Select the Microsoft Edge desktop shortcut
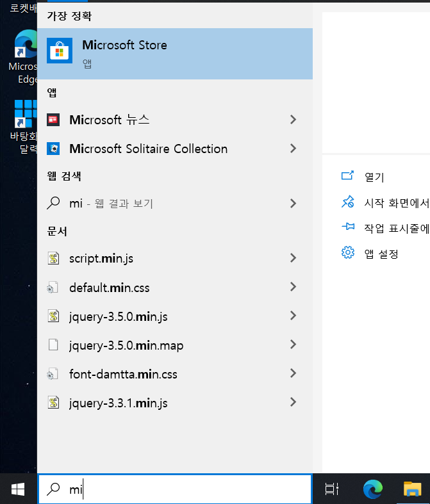 23,57
